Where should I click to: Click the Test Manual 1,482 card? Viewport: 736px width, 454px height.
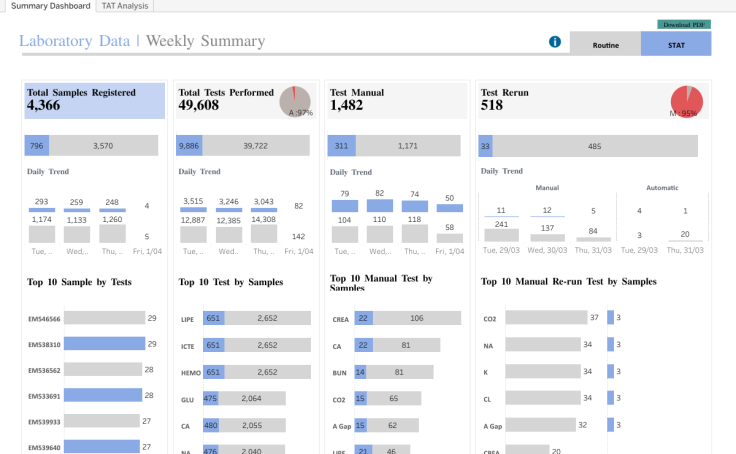(397, 100)
